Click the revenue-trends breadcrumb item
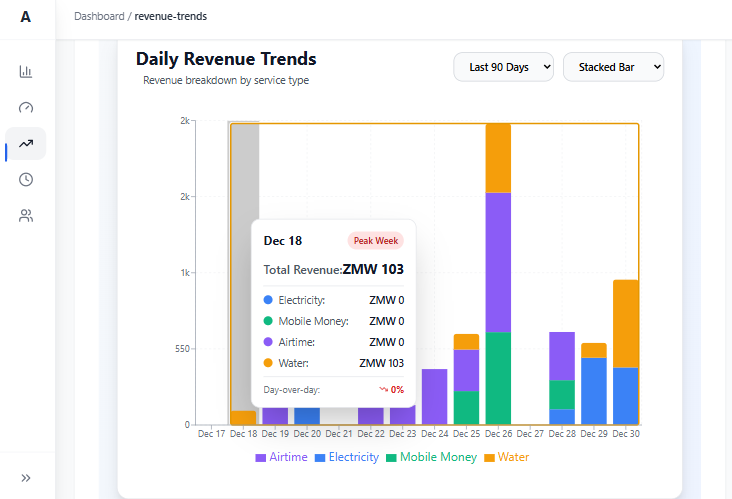This screenshot has height=499, width=732. (x=170, y=16)
